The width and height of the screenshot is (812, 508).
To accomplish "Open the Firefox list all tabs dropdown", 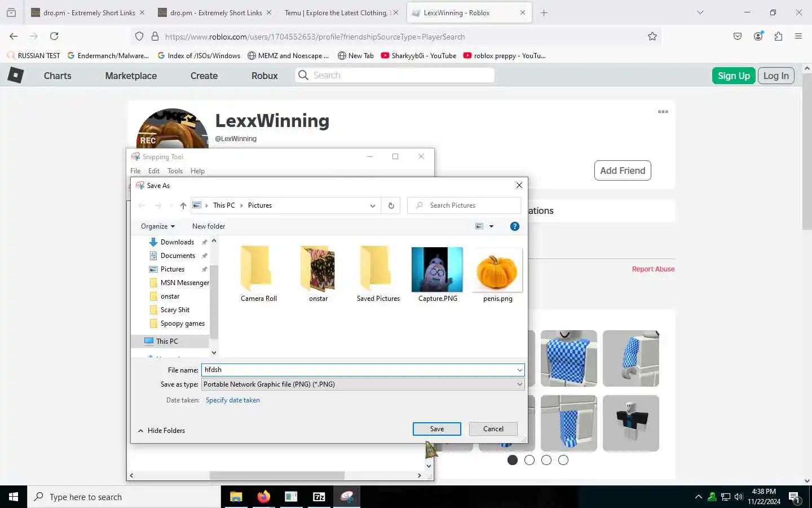I will [700, 12].
